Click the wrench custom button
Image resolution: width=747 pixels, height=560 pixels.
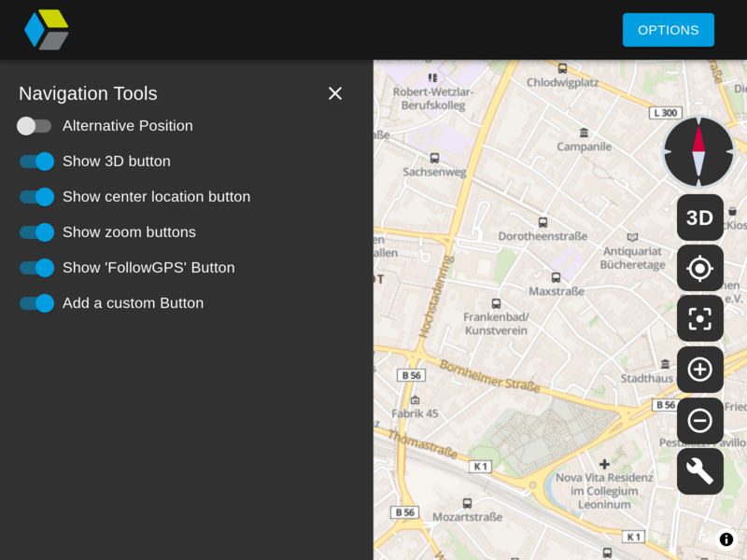pos(699,471)
